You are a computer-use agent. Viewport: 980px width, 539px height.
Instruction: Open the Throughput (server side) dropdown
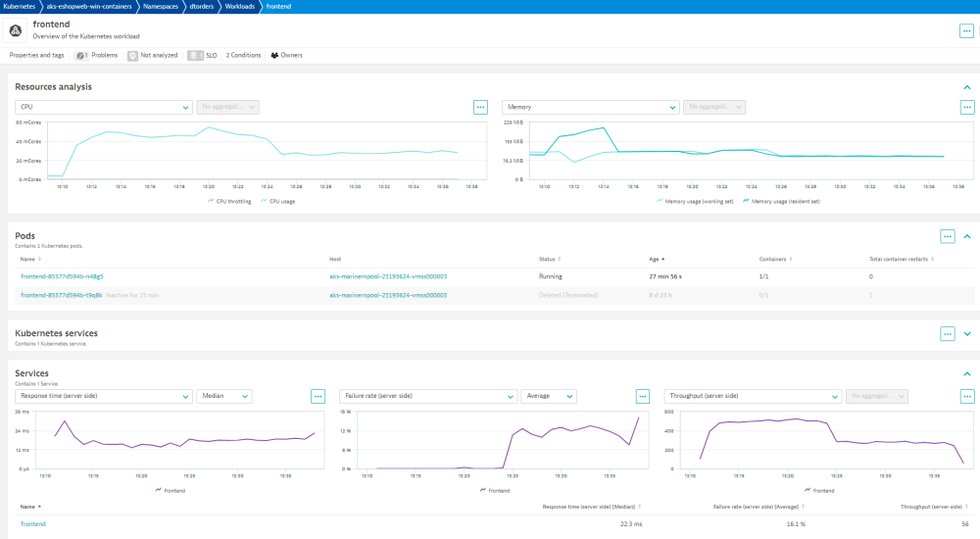[752, 396]
